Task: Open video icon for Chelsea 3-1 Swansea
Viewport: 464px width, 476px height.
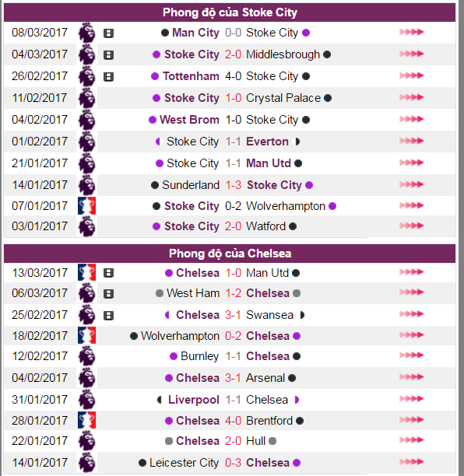Action: coord(108,316)
